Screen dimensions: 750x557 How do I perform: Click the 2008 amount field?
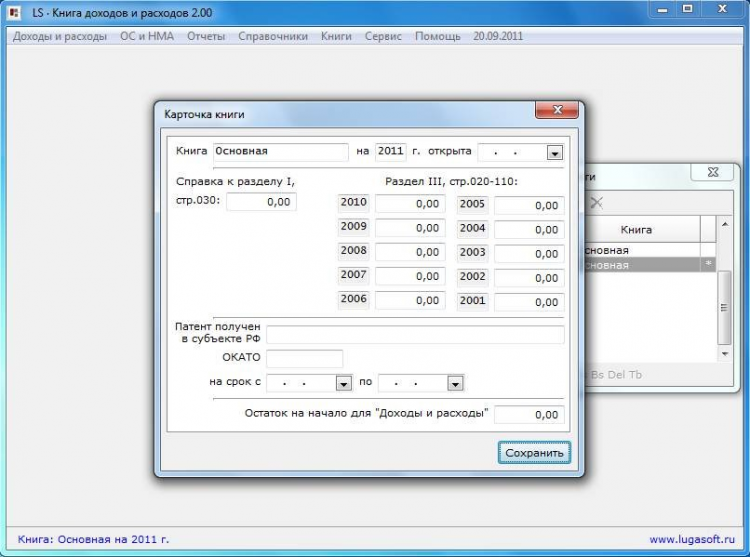tap(410, 252)
